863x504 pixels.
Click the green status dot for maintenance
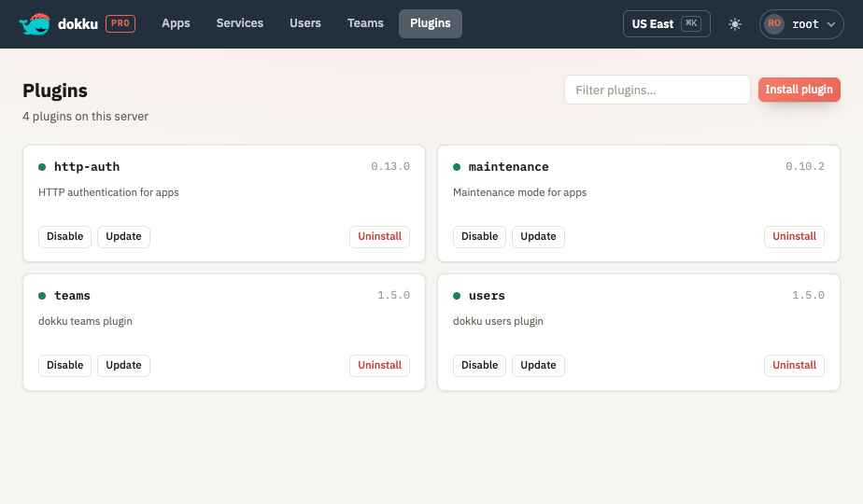457,167
